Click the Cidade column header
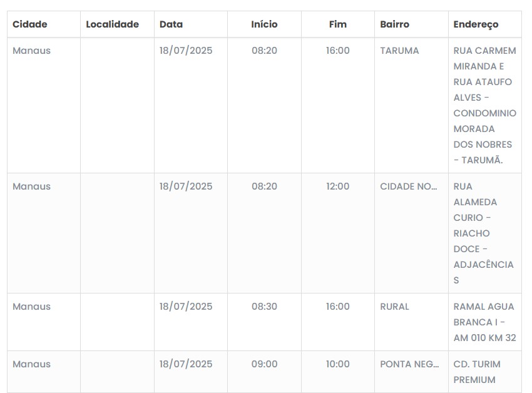Viewport: 532px width, 393px height. point(30,24)
